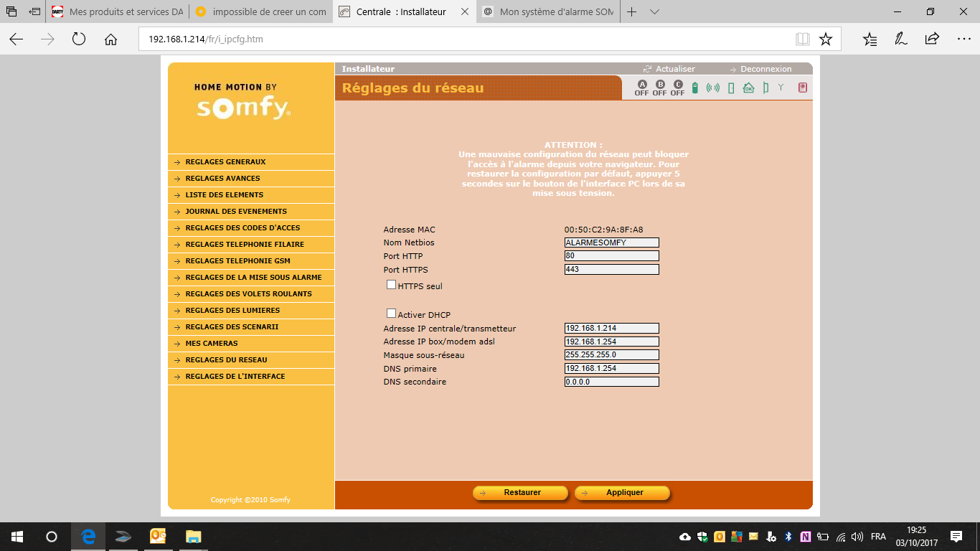Click the DNS primaire field
The height and width of the screenshot is (551, 980).
(611, 368)
